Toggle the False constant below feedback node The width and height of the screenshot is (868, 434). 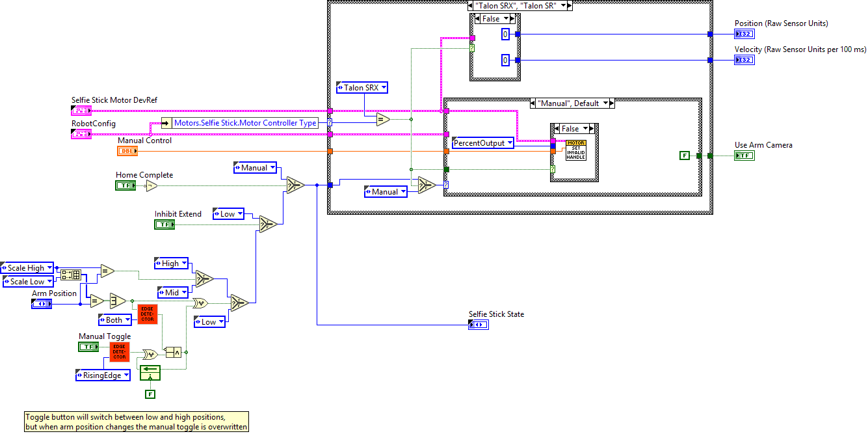pyautogui.click(x=150, y=394)
